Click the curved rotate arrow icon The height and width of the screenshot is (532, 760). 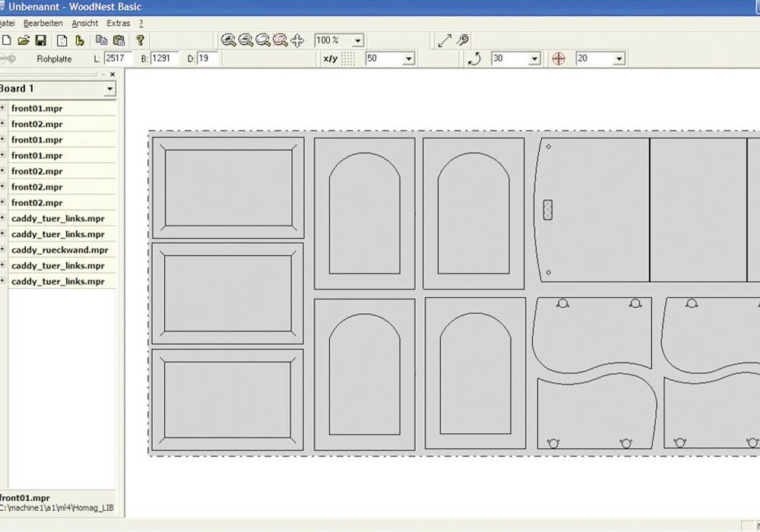[474, 59]
